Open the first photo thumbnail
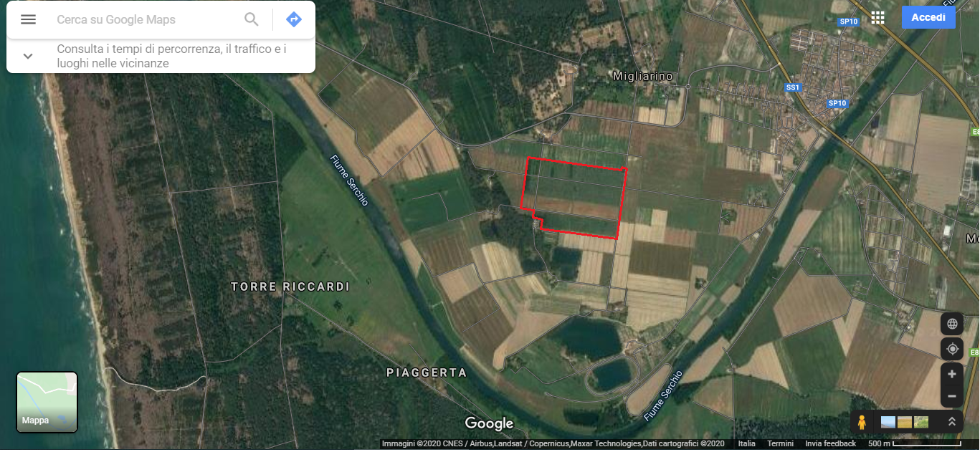The width and height of the screenshot is (980, 452). point(888,422)
